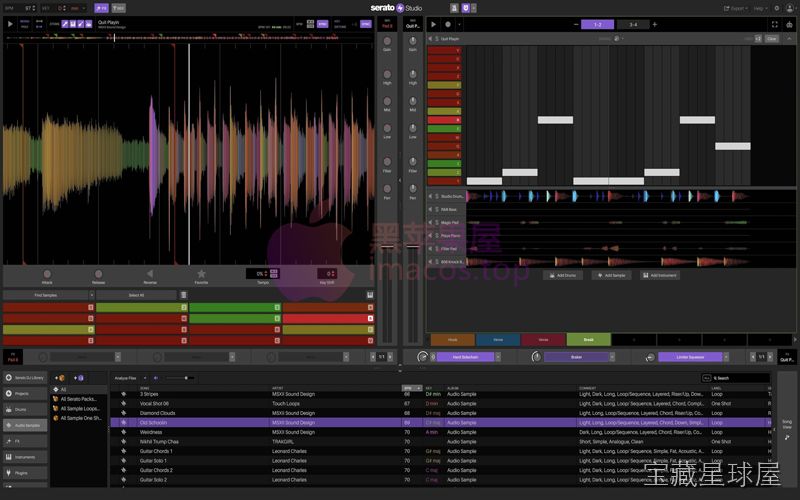Open Plugins library section
800x500 pixels.
pyautogui.click(x=25, y=472)
